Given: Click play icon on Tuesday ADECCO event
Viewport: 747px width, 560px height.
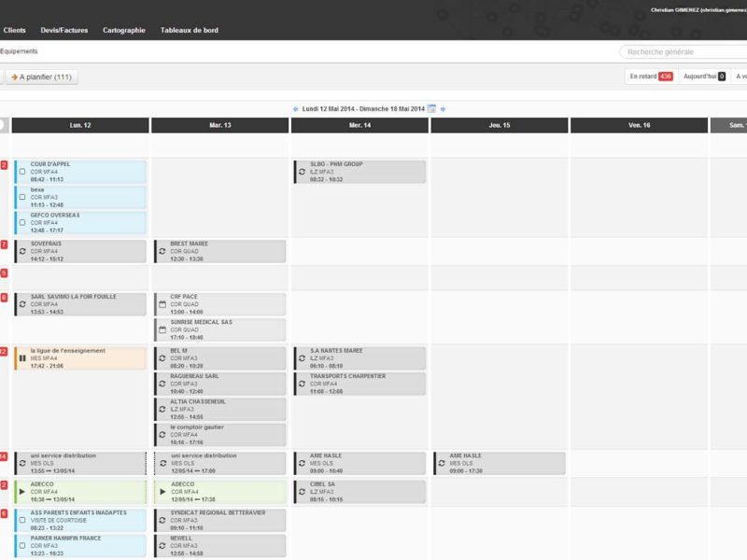Looking at the screenshot, I should click(x=162, y=492).
